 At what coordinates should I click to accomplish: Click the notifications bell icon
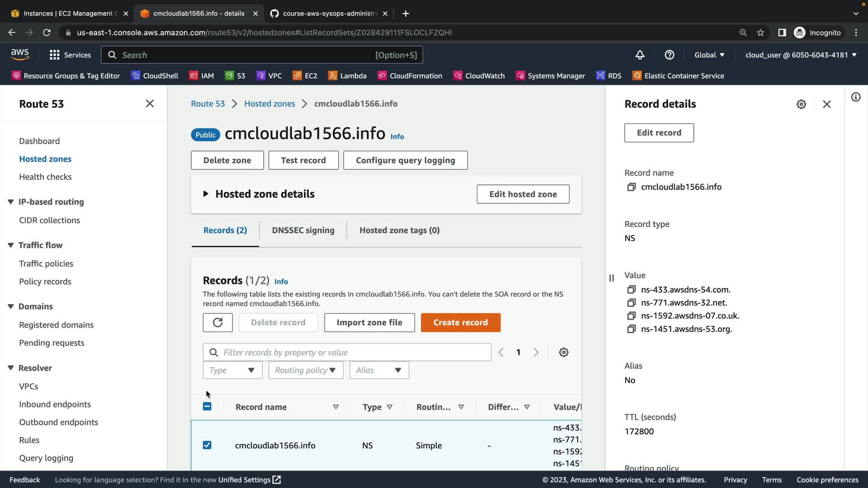coord(640,55)
